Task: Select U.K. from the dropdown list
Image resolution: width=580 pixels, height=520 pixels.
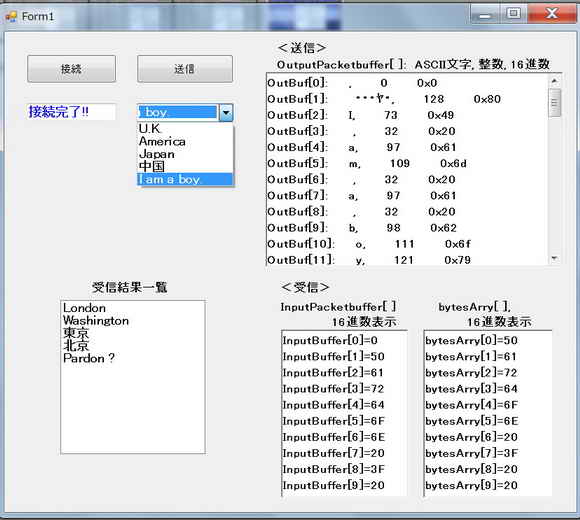Action: (185, 129)
